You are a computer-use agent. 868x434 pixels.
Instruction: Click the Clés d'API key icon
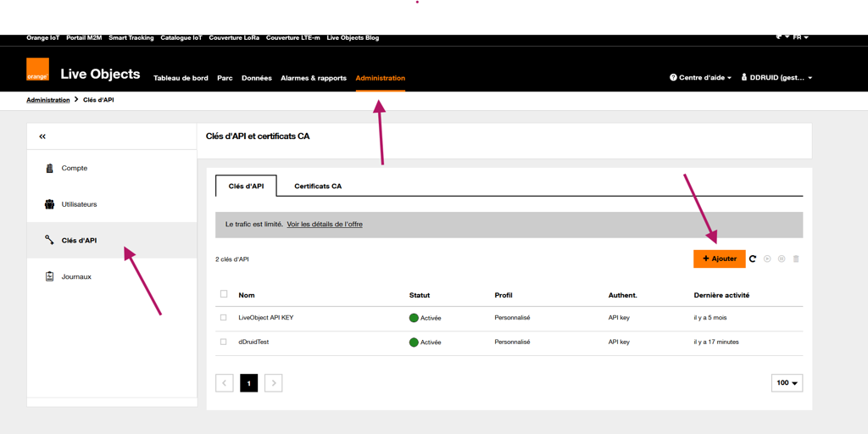(x=49, y=240)
